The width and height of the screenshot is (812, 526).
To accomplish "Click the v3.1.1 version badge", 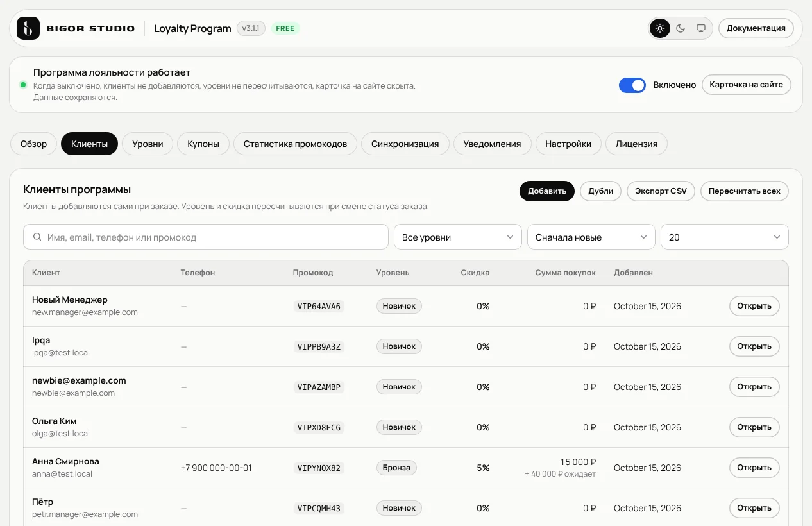I will [x=251, y=28].
